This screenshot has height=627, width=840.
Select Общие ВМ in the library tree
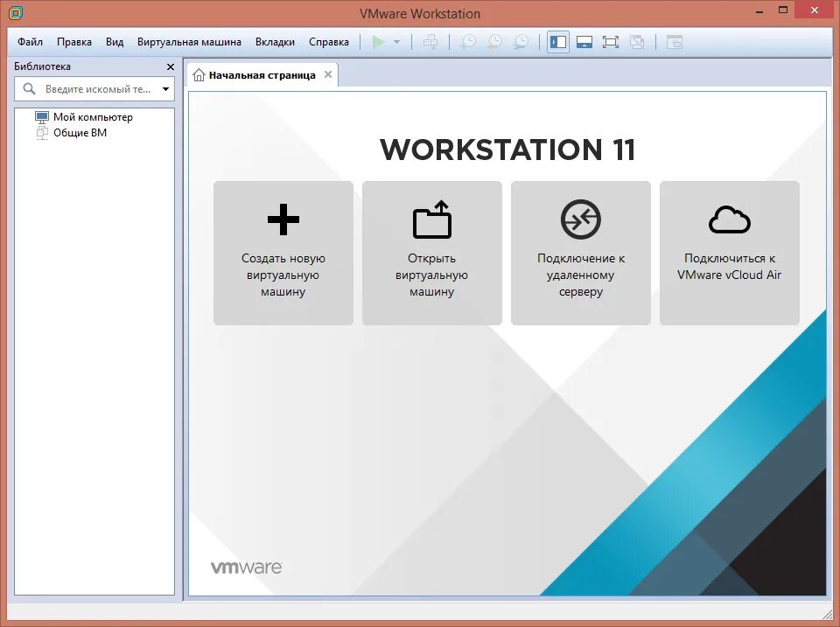click(x=80, y=132)
